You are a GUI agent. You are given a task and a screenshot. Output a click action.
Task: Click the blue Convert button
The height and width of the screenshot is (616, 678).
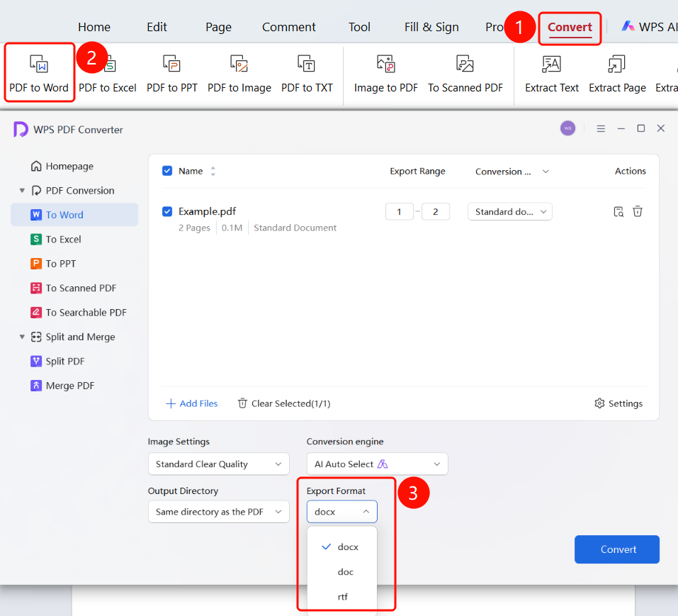[x=617, y=549]
